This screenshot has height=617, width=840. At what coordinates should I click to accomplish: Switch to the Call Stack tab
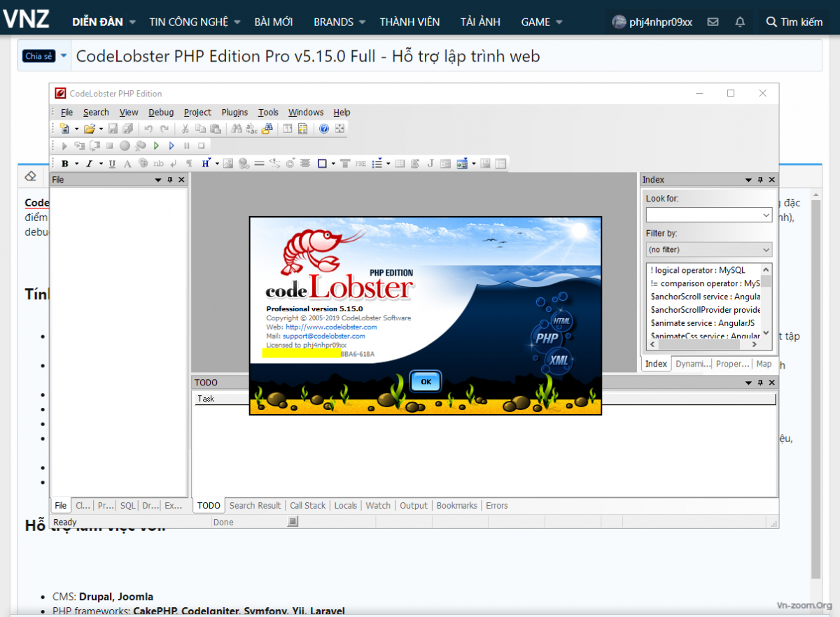(308, 505)
